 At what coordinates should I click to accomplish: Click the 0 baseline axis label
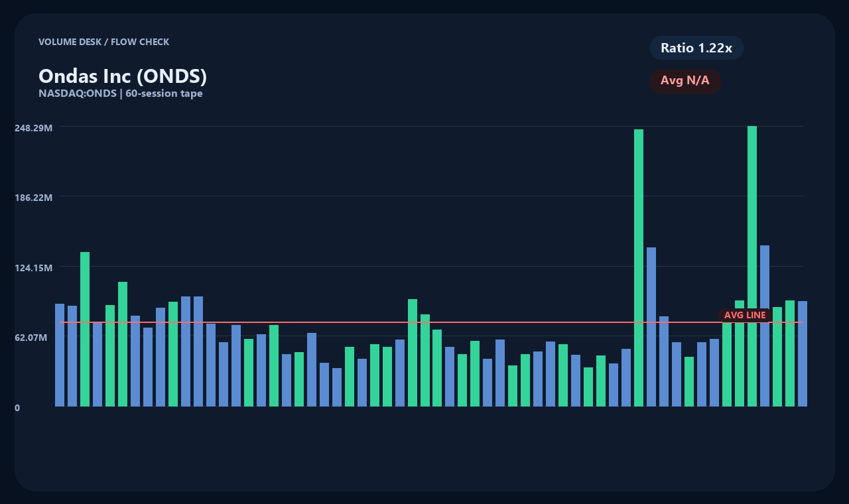pos(17,408)
